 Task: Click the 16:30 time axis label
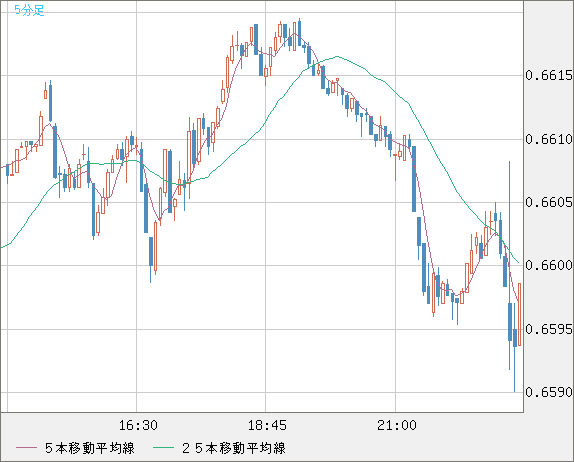pos(138,425)
